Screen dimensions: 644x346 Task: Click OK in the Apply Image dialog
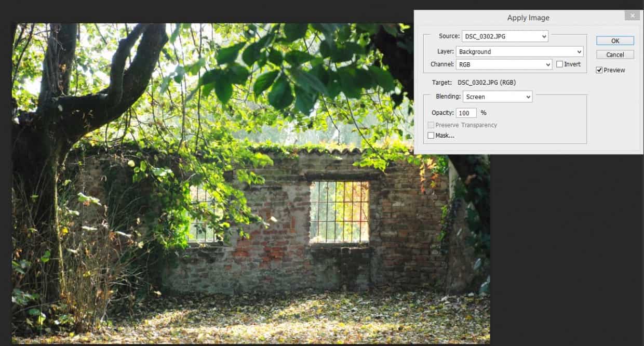615,41
